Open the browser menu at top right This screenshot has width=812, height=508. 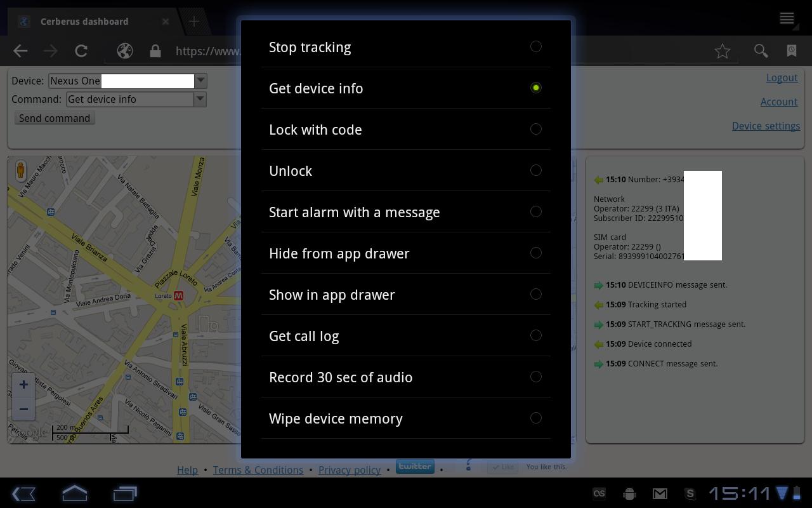click(x=787, y=19)
